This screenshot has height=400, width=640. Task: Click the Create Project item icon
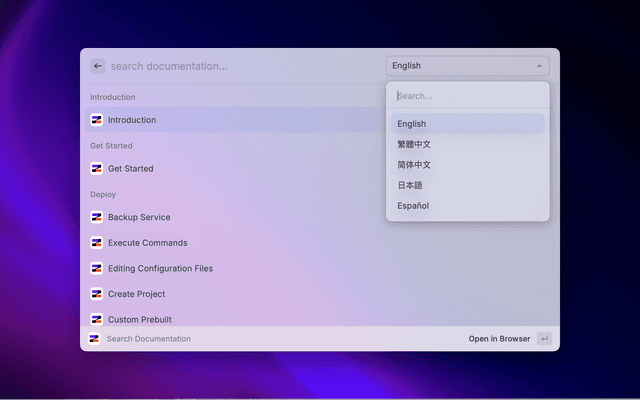point(97,294)
